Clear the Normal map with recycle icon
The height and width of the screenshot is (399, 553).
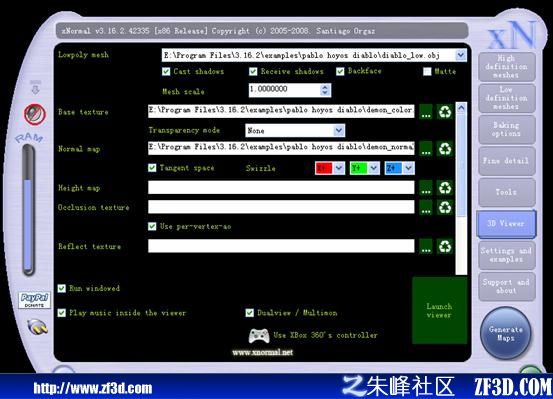pyautogui.click(x=445, y=149)
